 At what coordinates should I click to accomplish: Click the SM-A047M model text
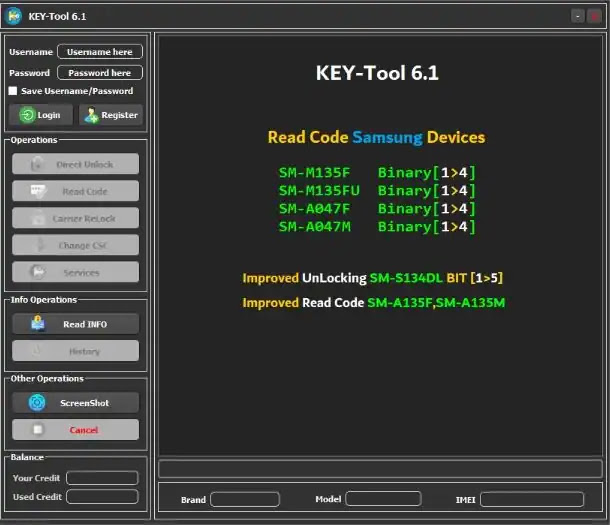tap(315, 227)
